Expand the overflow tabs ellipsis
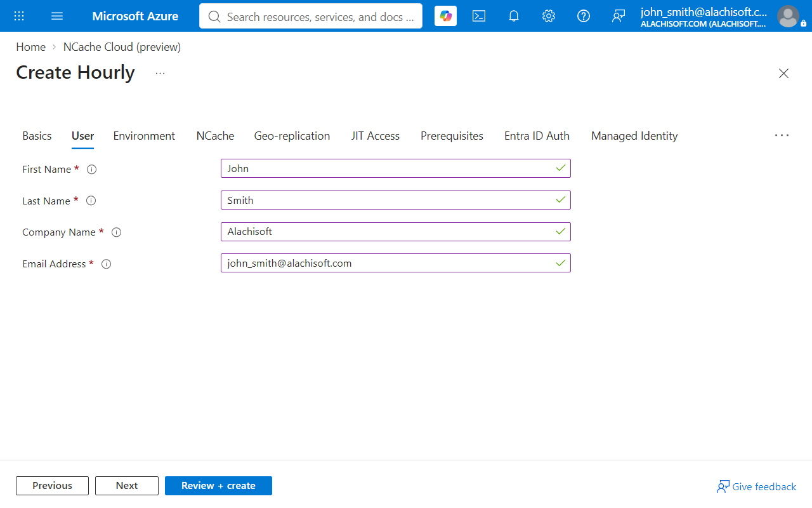Image resolution: width=812 pixels, height=508 pixels. click(782, 135)
